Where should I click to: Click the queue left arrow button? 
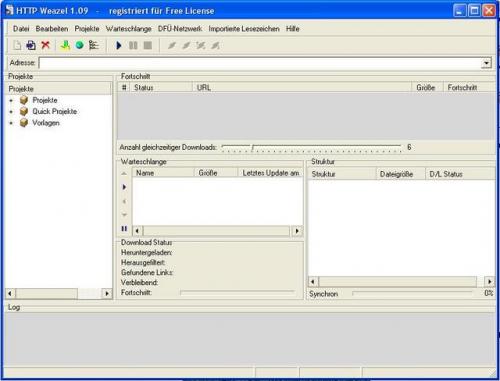coord(124,201)
